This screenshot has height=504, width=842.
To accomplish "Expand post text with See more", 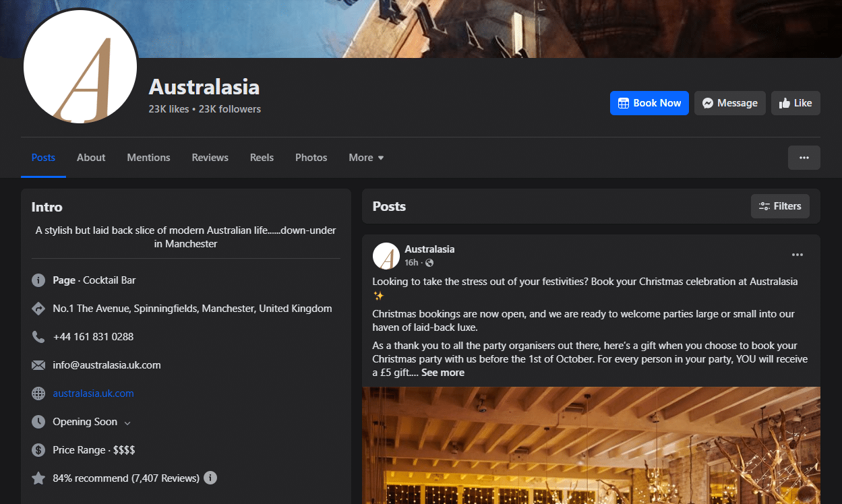I will [x=443, y=373].
